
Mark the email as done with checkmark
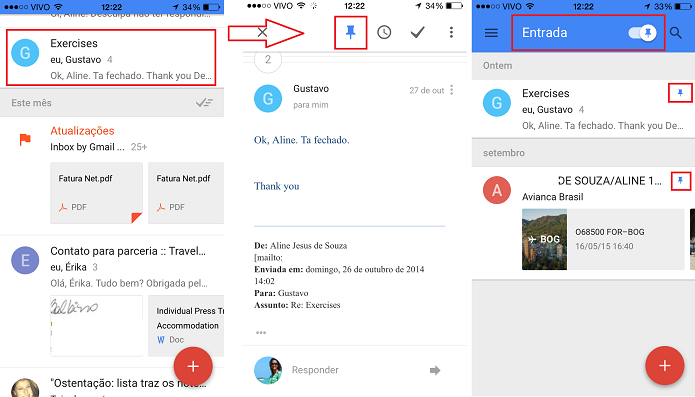[418, 32]
